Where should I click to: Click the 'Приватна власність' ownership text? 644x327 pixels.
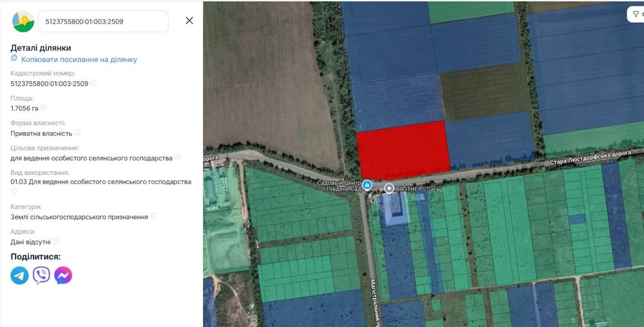coord(41,133)
